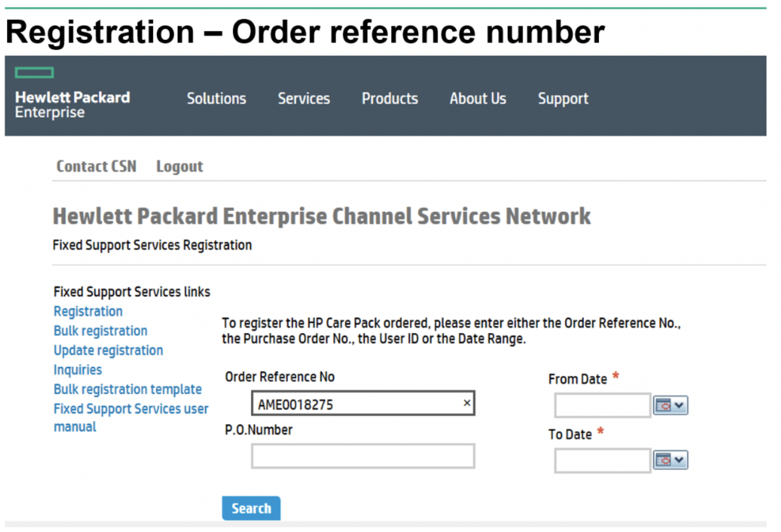Select the Fixed Support Services Registration subtitle
This screenshot has width=781, height=532.
[x=152, y=245]
